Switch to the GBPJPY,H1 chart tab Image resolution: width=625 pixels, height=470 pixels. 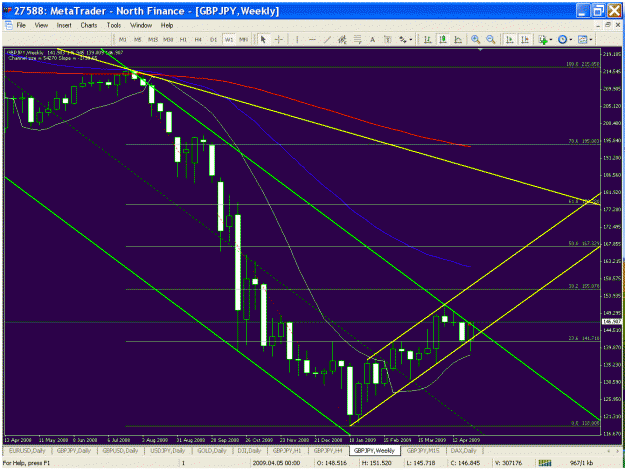[287, 450]
